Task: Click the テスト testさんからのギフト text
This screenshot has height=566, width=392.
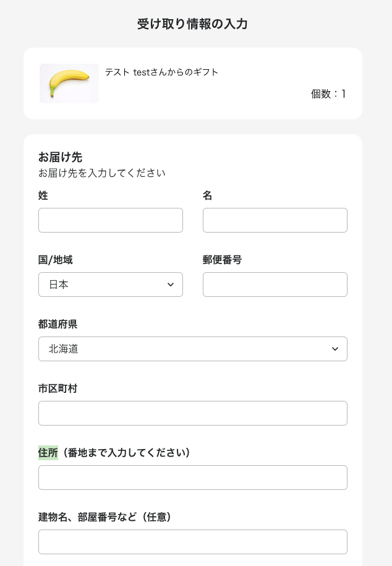Action: 162,72
